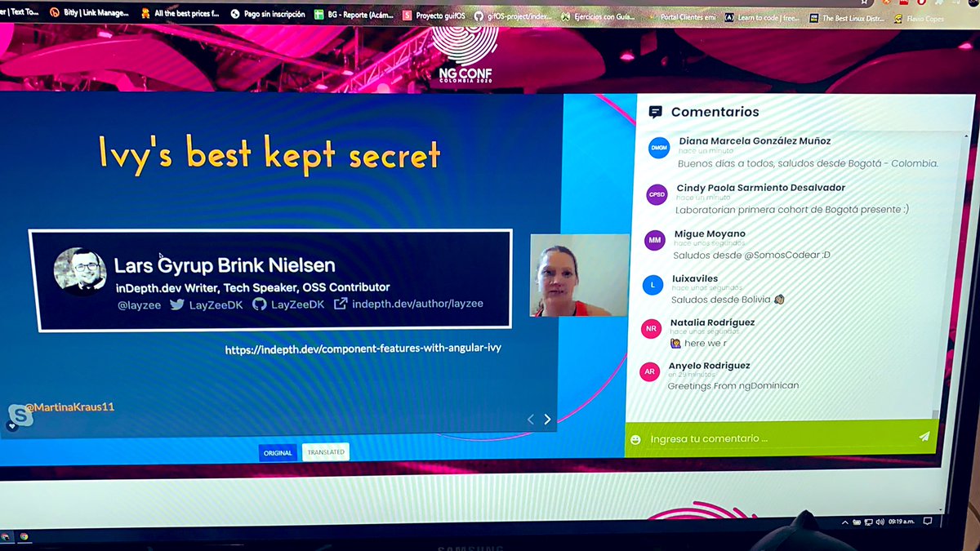Click the NG CONF Colombia 2020 logo
The height and width of the screenshot is (551, 980).
click(464, 54)
